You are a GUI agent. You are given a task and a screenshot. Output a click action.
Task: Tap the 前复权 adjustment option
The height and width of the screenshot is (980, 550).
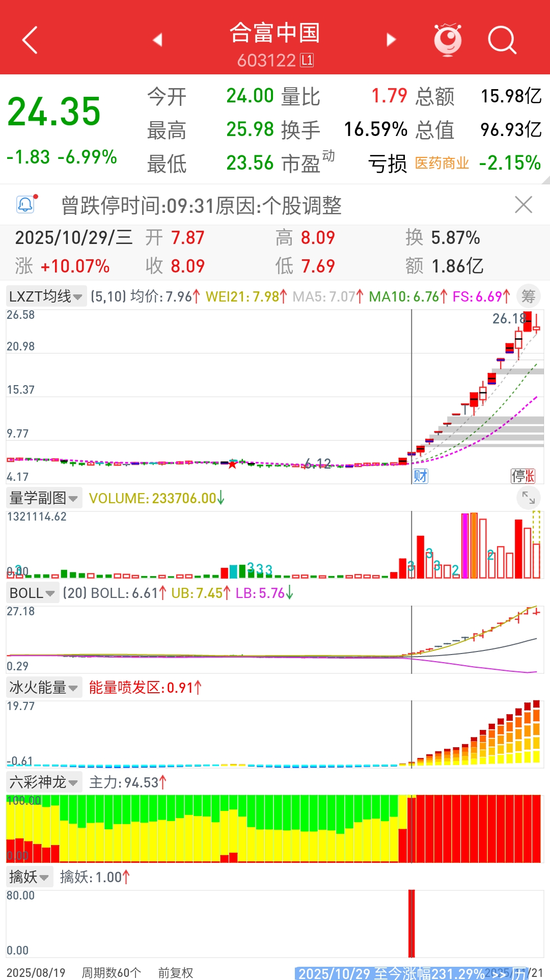coord(175,972)
